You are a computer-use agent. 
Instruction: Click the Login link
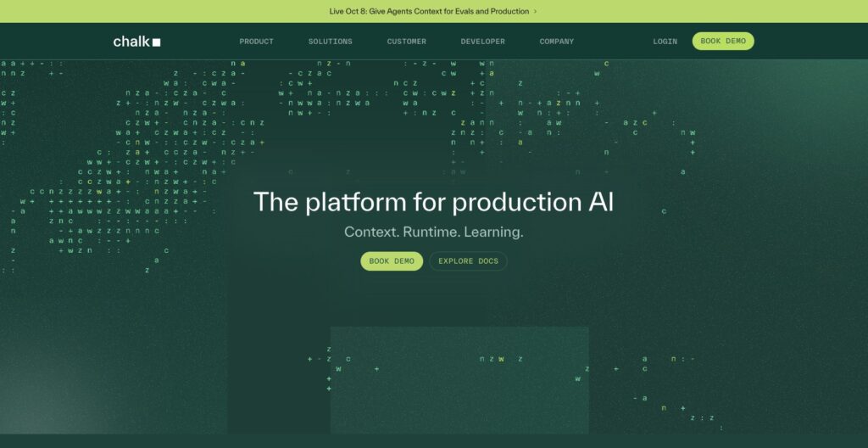coord(665,42)
